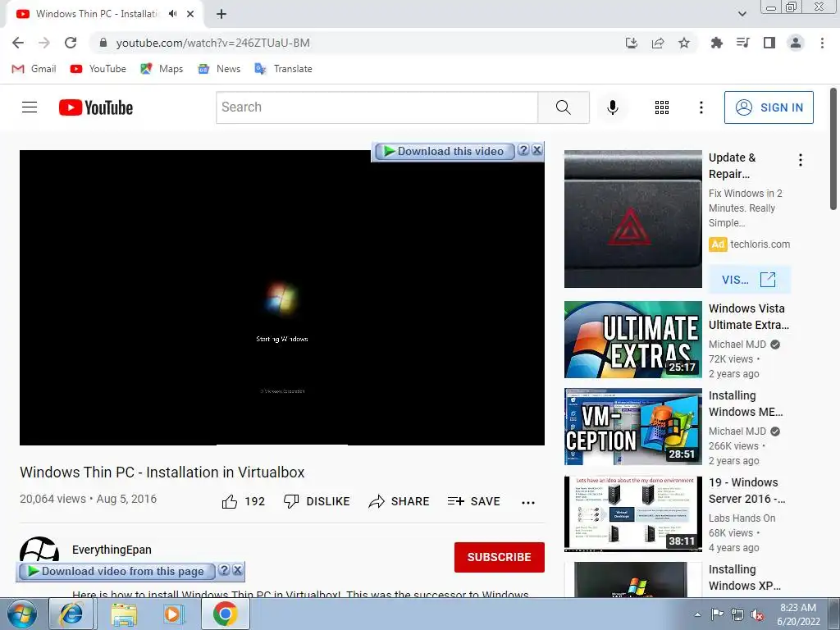Show hidden system tray icons
The image size is (840, 630).
pyautogui.click(x=697, y=614)
